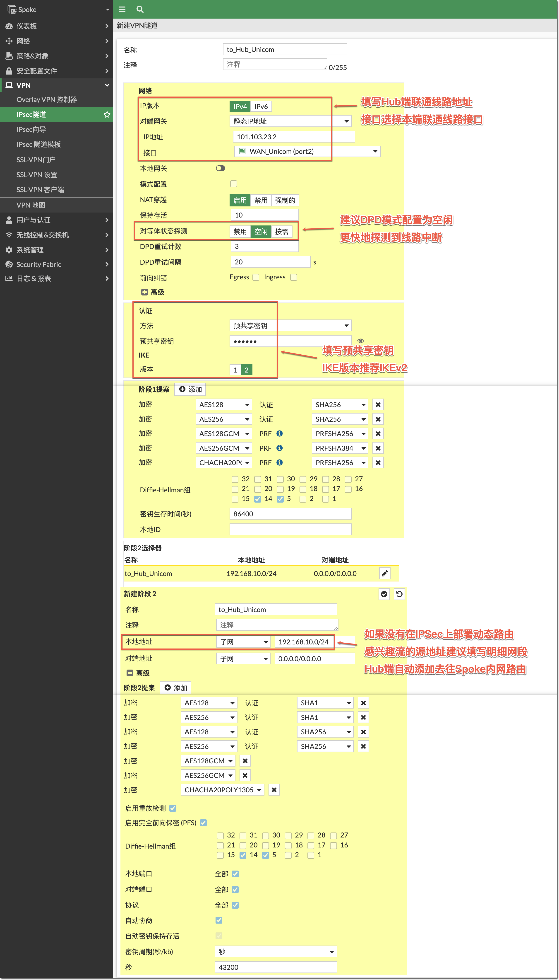This screenshot has width=559, height=980.
Task: Confirm new phase 2 with checkmark icon
Action: coord(384,594)
